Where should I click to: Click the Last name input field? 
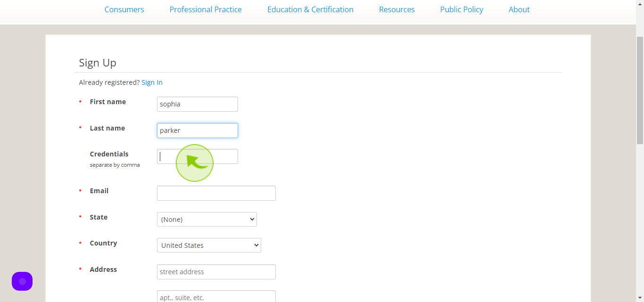click(198, 131)
